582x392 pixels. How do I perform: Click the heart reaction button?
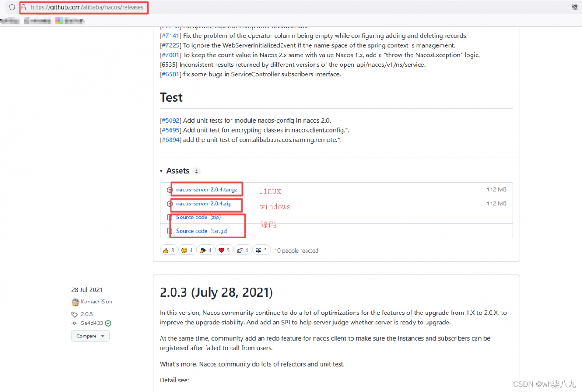224,250
